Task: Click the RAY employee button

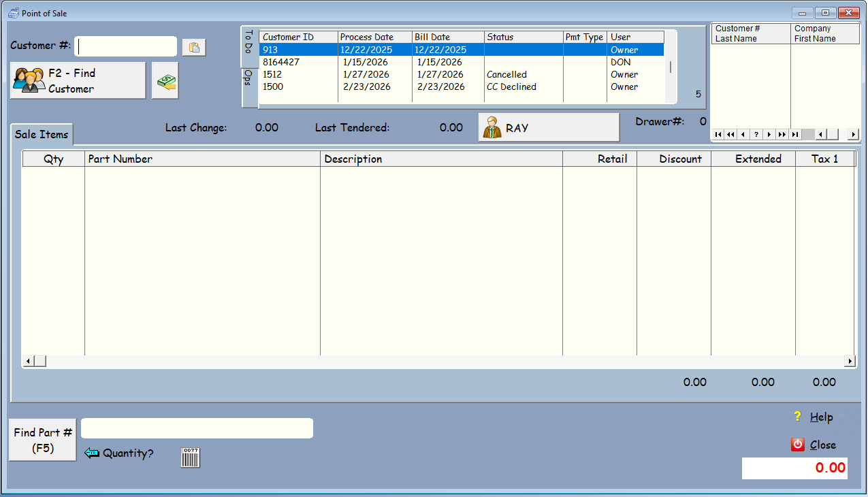Action: coord(549,128)
